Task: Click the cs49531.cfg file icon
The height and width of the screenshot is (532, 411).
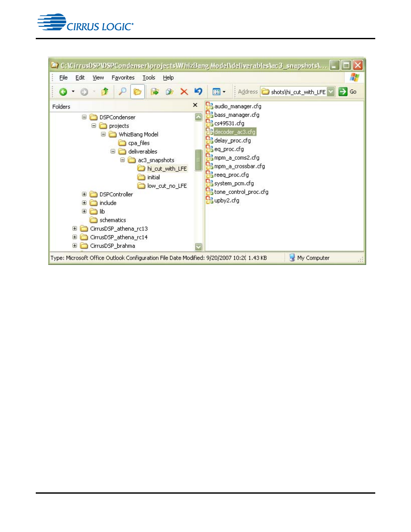Action: click(x=209, y=123)
